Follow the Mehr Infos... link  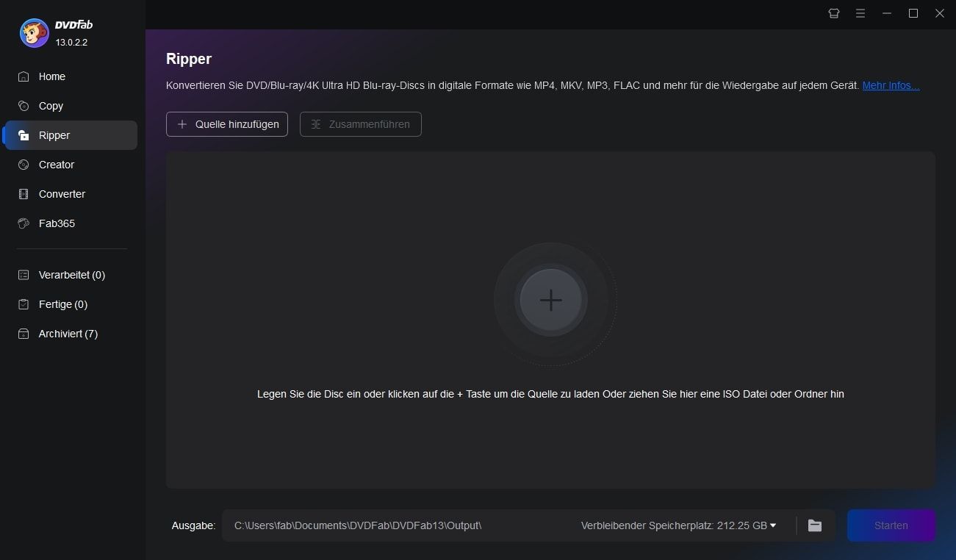click(x=891, y=85)
